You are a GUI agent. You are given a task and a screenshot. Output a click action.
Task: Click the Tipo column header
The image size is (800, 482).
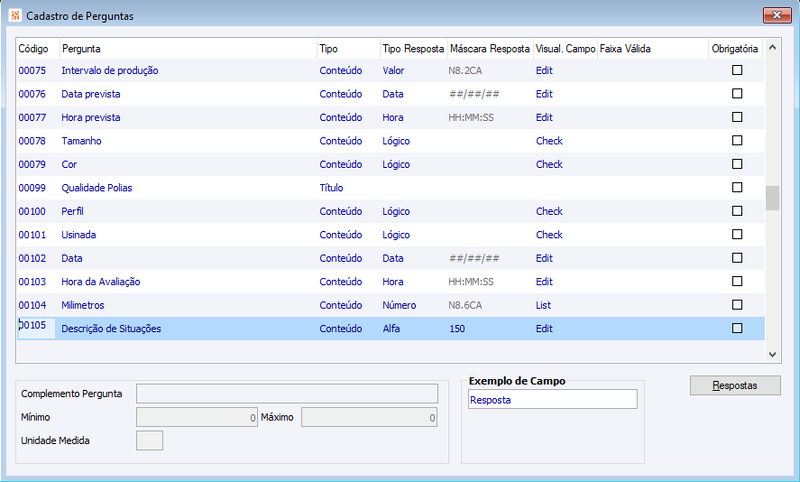[x=329, y=49]
